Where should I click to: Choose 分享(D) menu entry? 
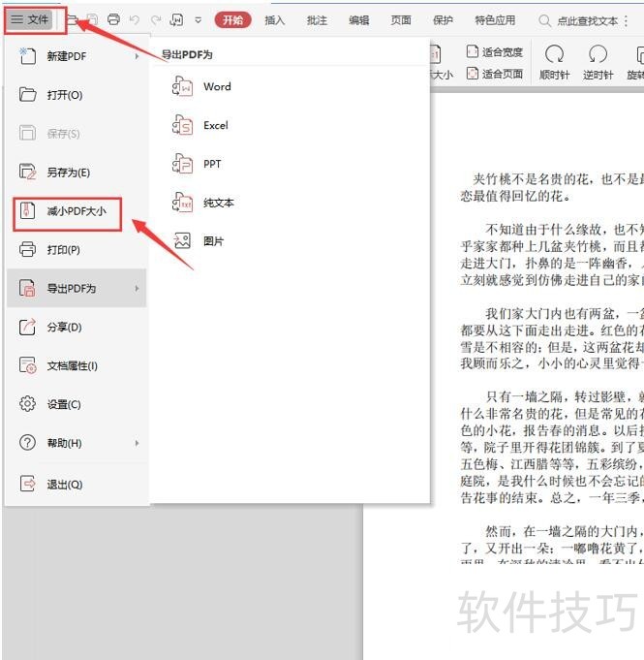77,327
